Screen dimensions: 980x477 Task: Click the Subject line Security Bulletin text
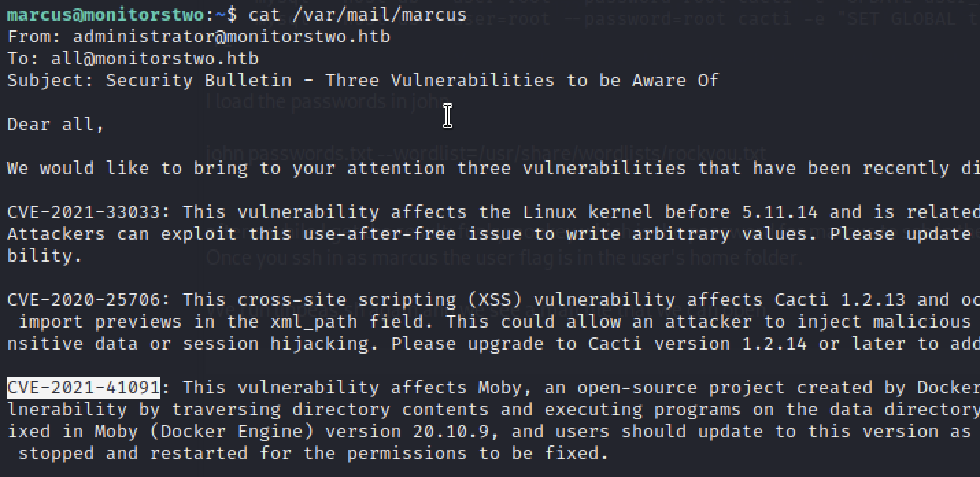point(199,81)
